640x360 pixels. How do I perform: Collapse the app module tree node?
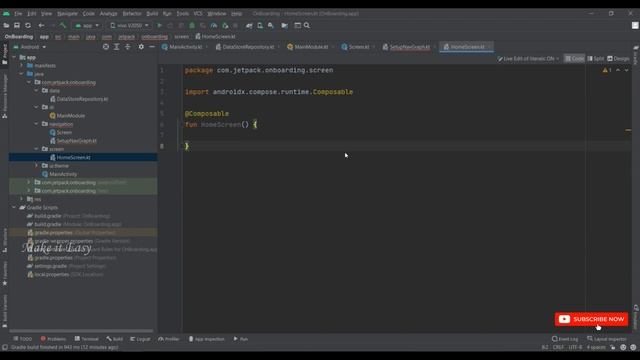point(14,57)
